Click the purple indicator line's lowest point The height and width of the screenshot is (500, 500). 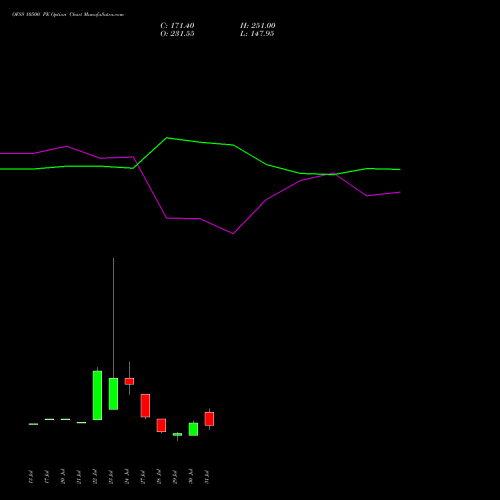pyautogui.click(x=233, y=234)
